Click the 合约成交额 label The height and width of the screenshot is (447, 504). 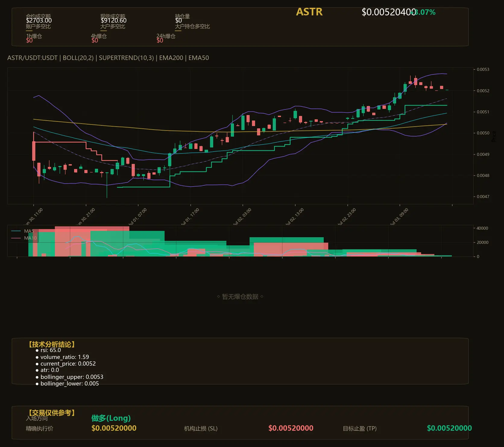click(38, 16)
